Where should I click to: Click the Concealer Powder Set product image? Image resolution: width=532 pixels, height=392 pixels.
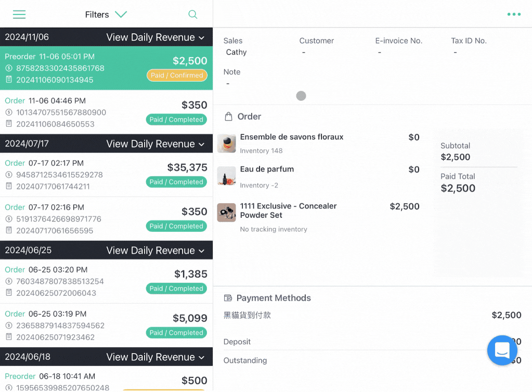(x=226, y=213)
